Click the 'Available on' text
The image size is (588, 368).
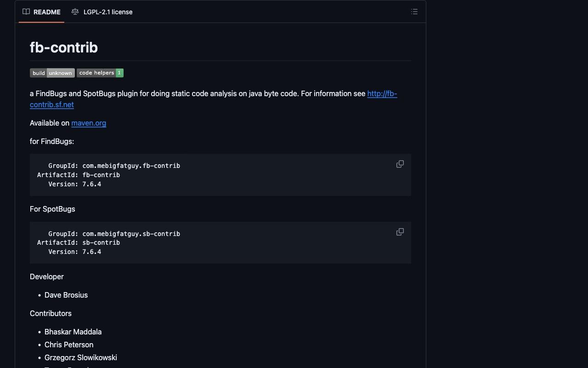[x=50, y=123]
